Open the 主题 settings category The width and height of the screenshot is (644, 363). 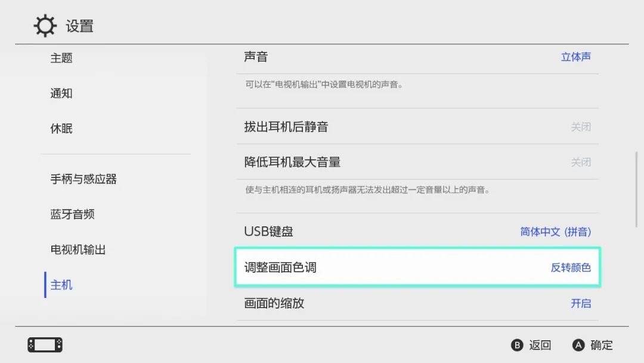pos(61,58)
